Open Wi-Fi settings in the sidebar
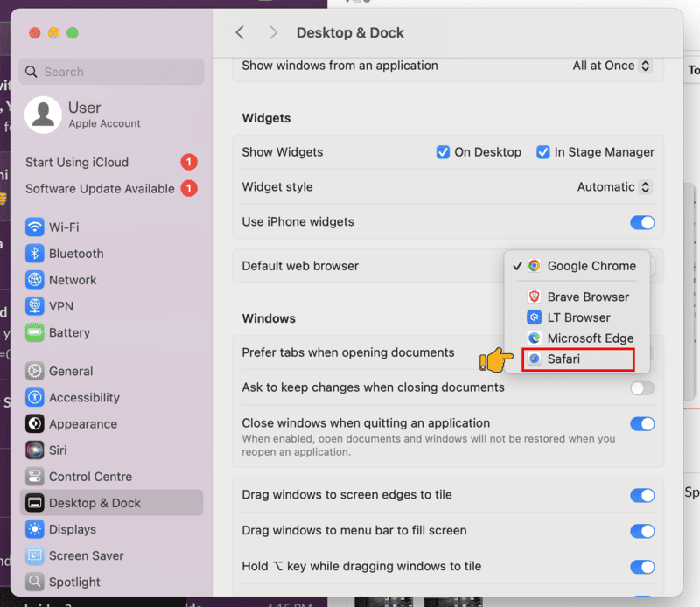Screen dimensions: 700x607 click(56, 227)
